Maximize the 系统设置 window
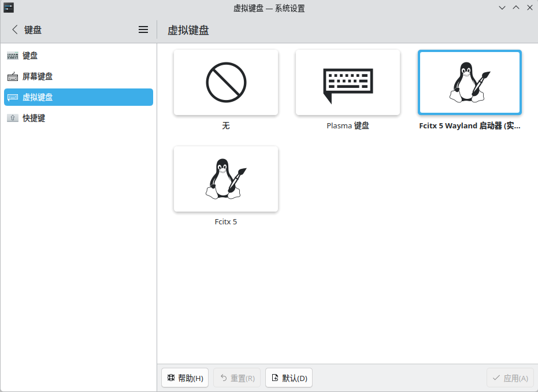The width and height of the screenshot is (538, 392). 516,8
